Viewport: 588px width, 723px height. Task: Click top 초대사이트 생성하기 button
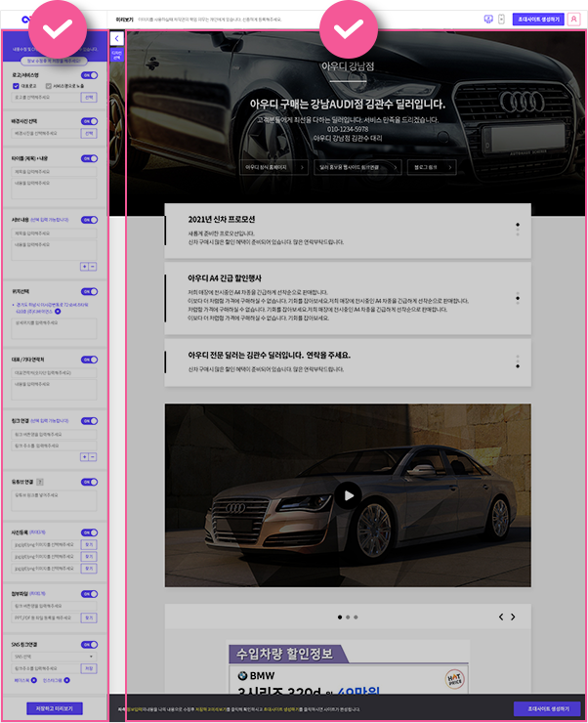tap(538, 19)
